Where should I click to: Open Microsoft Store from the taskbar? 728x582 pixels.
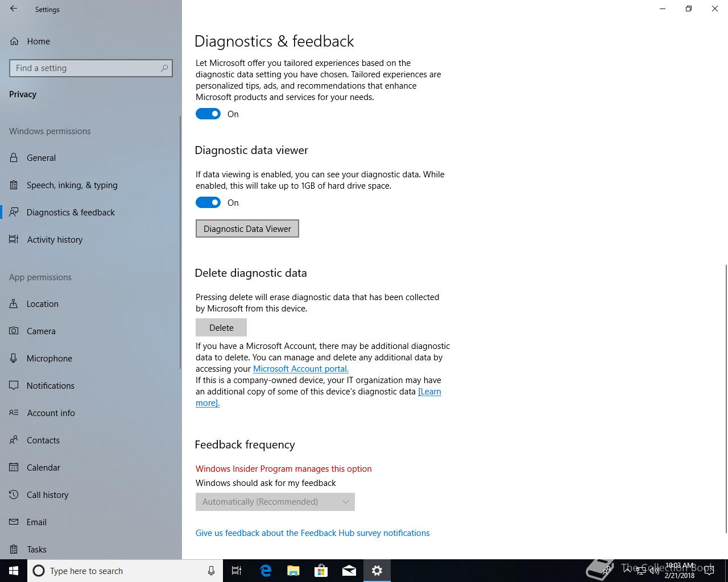(x=321, y=571)
